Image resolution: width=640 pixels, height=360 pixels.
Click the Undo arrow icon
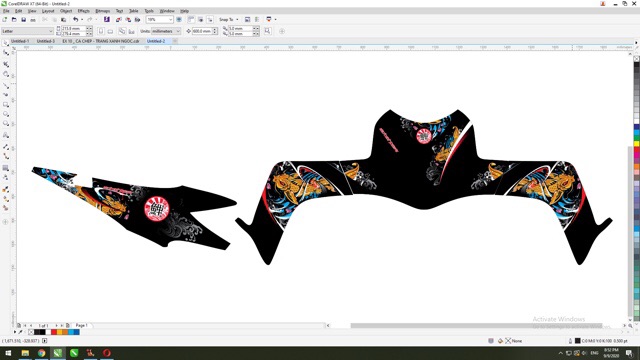(76, 20)
